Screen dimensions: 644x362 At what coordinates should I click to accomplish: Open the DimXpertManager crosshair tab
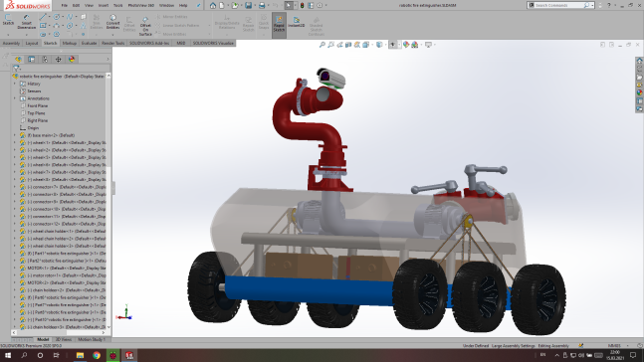59,59
